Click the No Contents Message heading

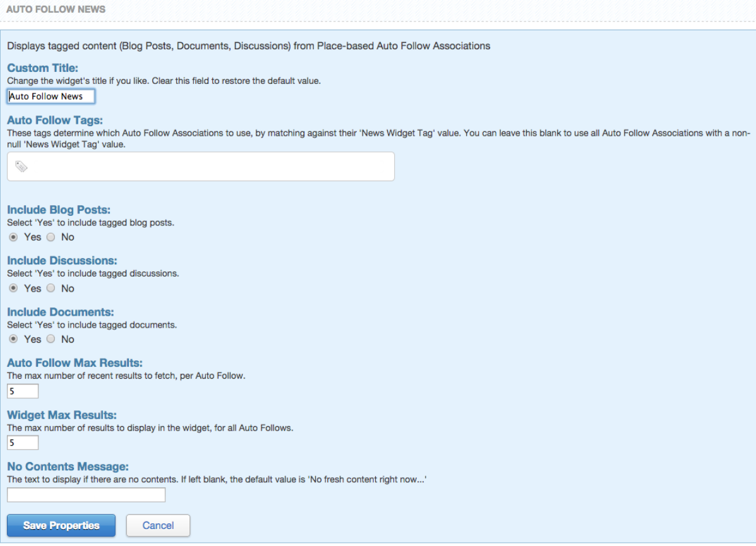68,467
